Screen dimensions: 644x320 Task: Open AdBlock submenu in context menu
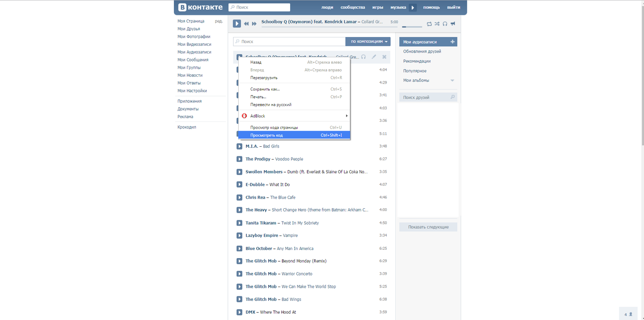[x=294, y=116]
